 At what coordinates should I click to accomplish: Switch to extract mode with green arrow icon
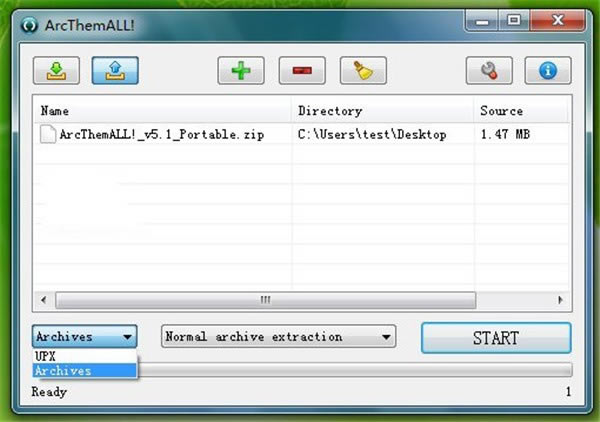(x=56, y=71)
